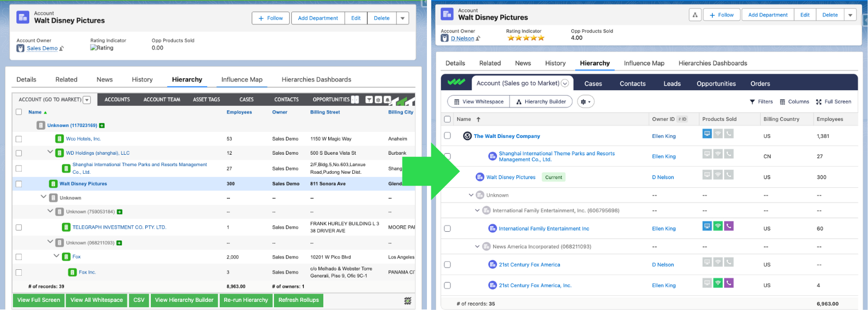
Task: Select all rows via right table header checkbox
Action: pyautogui.click(x=448, y=119)
